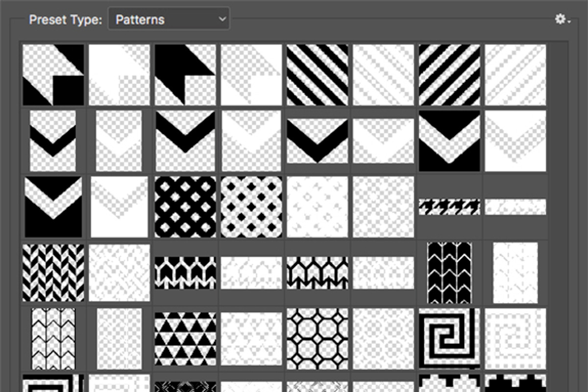
Task: Open the preset manager gear menu
Action: (562, 20)
